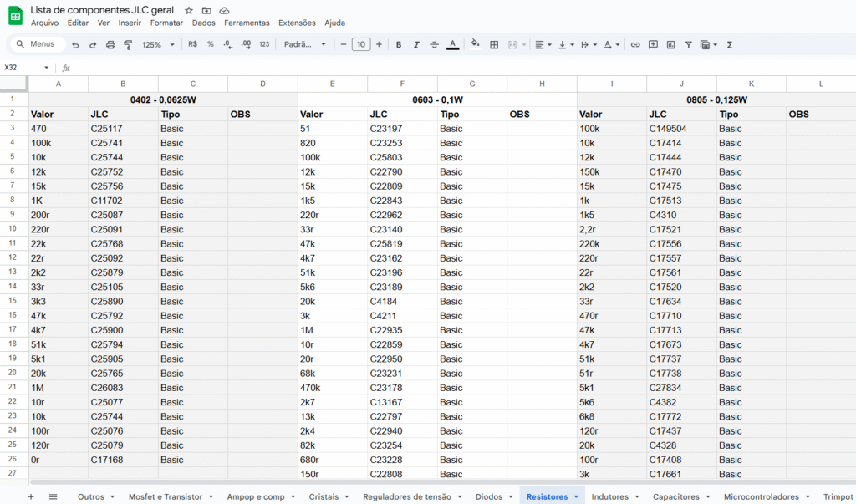Click the insert link icon
The height and width of the screenshot is (504, 856).
coord(635,45)
